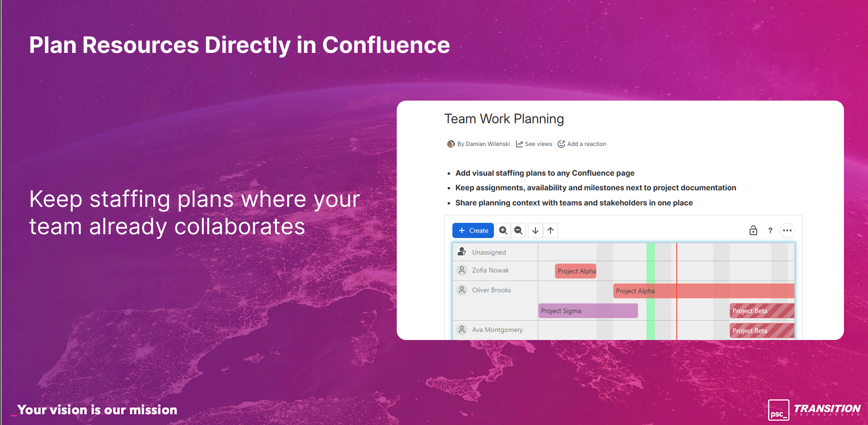Click the Add a reaction link

587,144
